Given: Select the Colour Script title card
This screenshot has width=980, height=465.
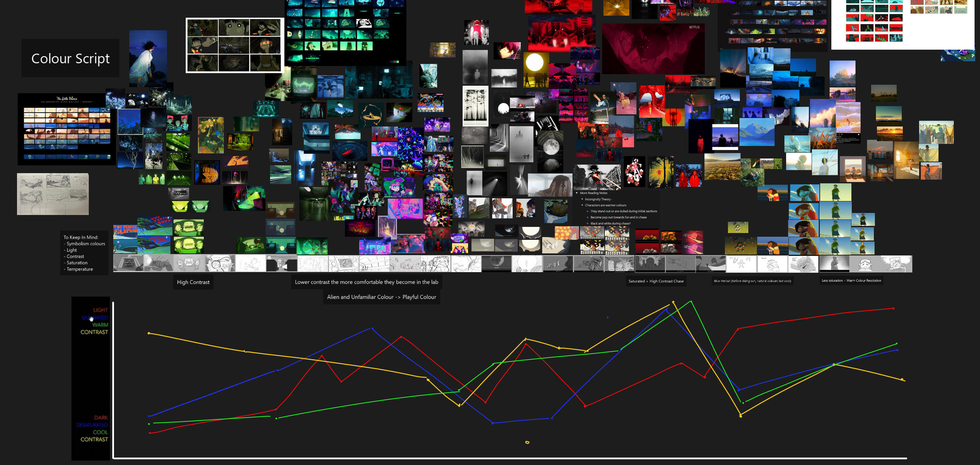Looking at the screenshot, I should (70, 58).
